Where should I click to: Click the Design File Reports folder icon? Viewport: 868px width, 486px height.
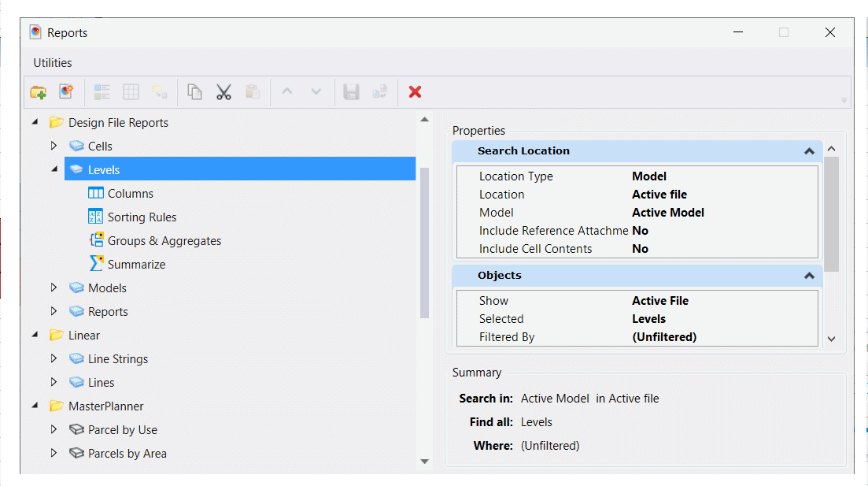[x=56, y=122]
